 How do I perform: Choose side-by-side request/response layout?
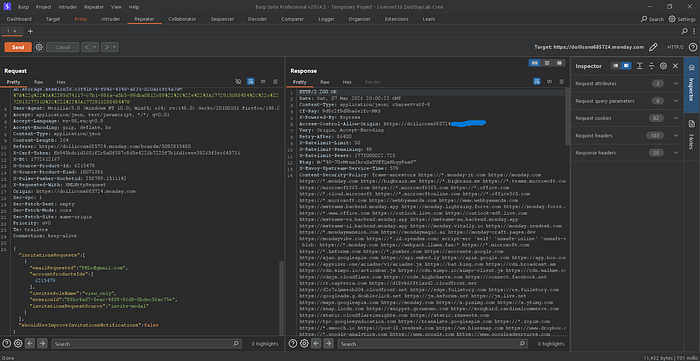click(x=534, y=63)
